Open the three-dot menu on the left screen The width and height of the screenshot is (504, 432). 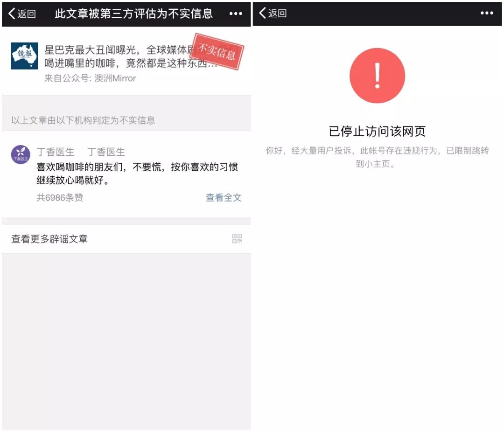point(236,14)
